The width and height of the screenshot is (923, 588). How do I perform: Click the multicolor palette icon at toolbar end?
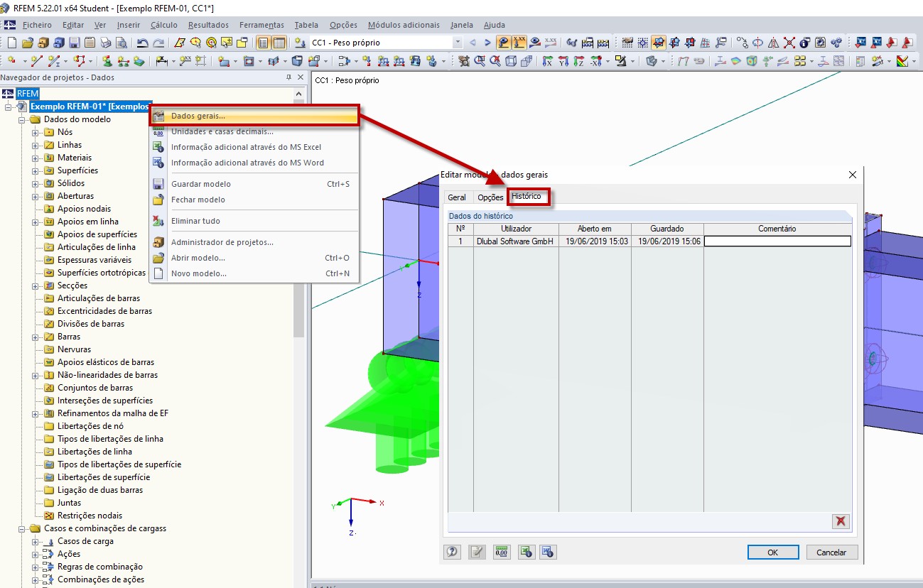pyautogui.click(x=903, y=61)
